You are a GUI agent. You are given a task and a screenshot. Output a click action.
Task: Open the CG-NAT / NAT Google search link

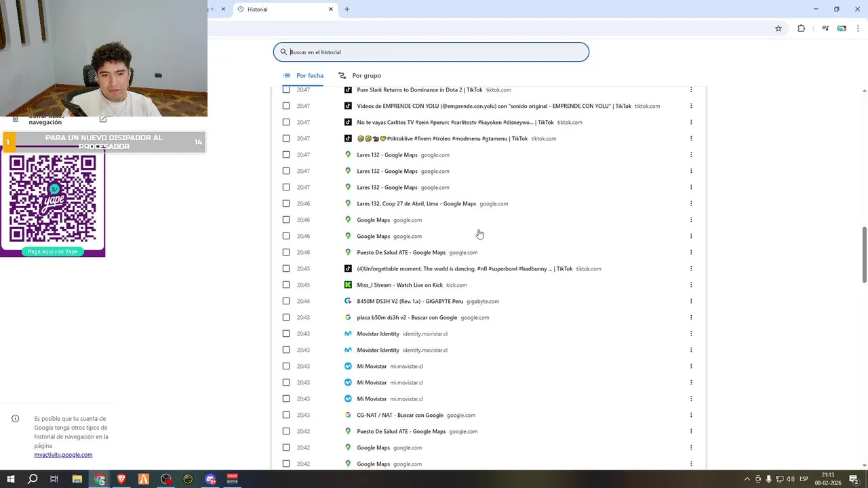click(x=400, y=415)
